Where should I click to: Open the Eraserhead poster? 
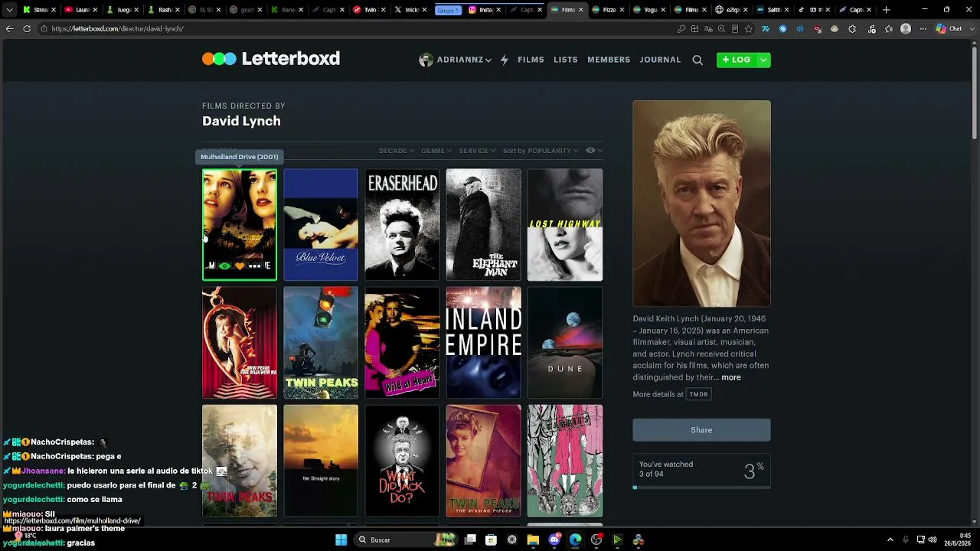tap(402, 225)
